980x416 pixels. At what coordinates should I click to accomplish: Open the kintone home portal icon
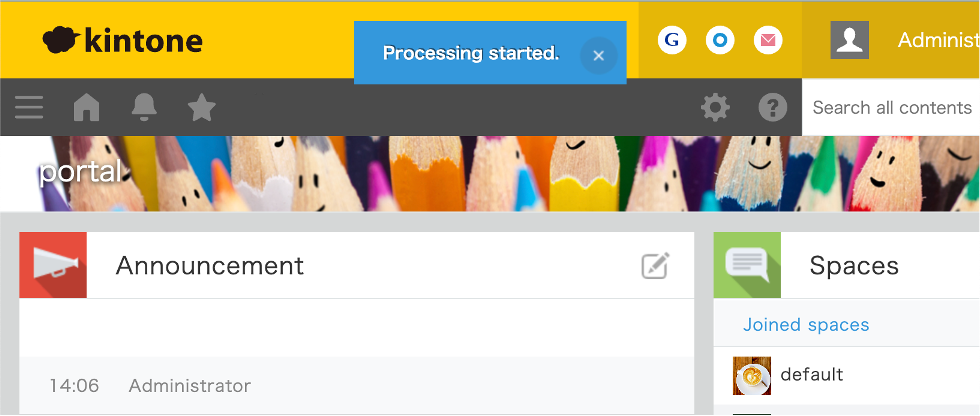point(87,107)
